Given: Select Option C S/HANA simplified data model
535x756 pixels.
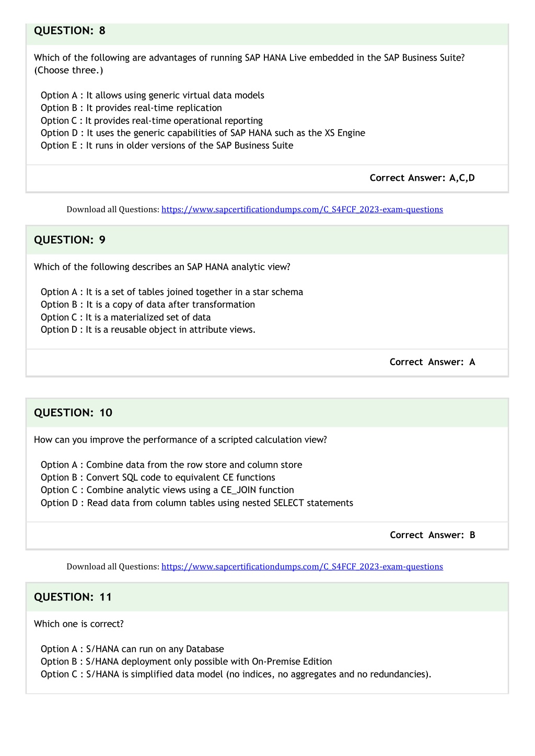Looking at the screenshot, I should 236,674.
